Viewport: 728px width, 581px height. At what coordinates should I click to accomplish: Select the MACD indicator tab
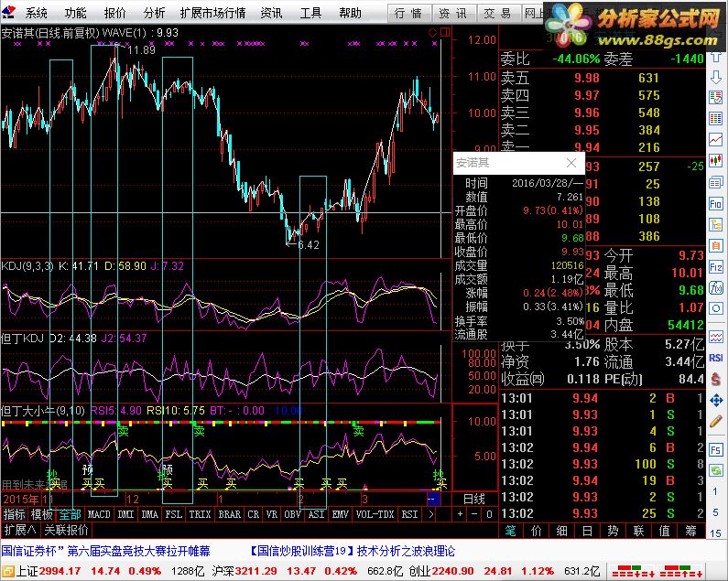coord(99,514)
